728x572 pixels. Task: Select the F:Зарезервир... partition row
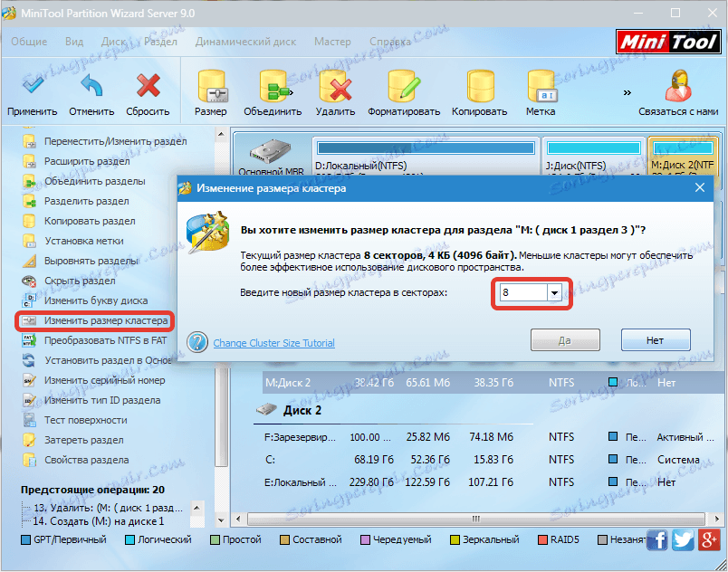[x=490, y=437]
